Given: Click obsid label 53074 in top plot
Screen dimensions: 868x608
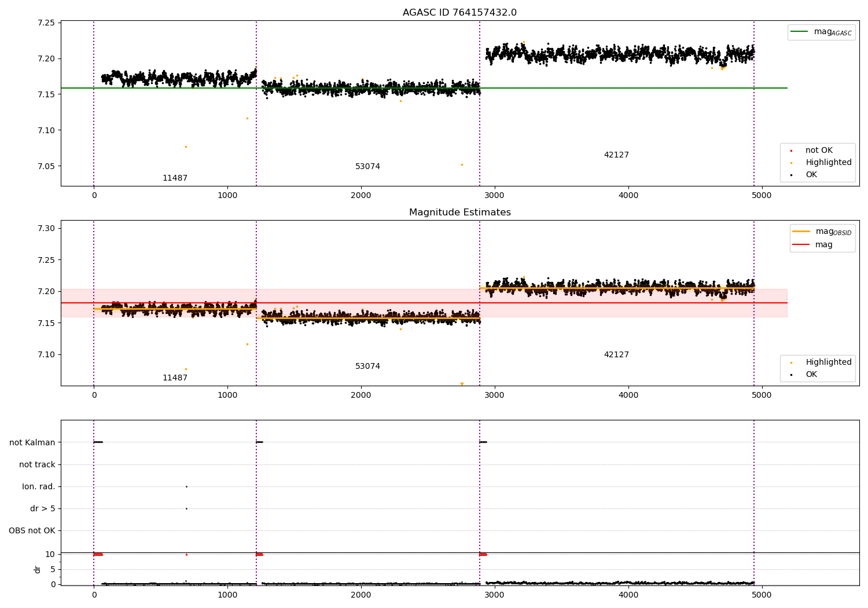Looking at the screenshot, I should coord(367,167).
